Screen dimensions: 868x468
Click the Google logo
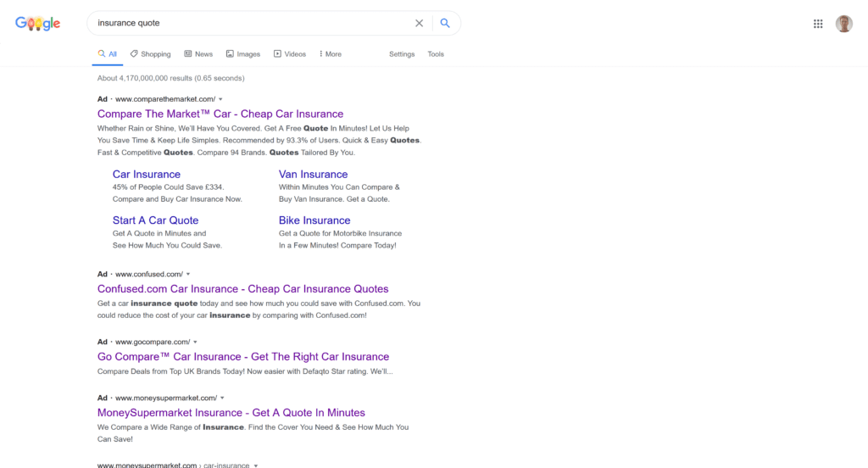coord(37,23)
